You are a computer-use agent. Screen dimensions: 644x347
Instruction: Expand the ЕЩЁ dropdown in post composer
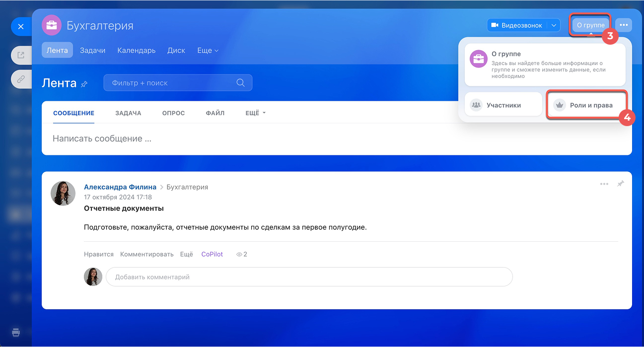256,113
